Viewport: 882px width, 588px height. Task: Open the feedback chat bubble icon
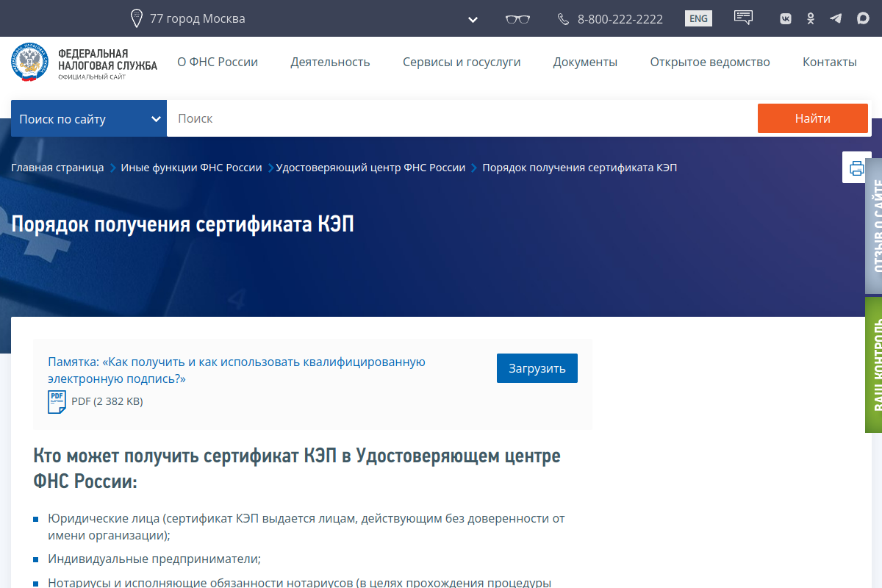coord(743,18)
